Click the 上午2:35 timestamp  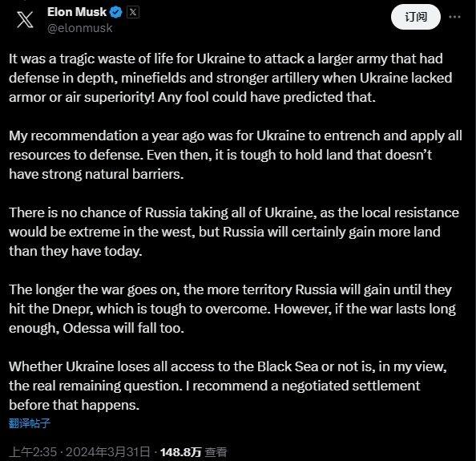[33, 452]
